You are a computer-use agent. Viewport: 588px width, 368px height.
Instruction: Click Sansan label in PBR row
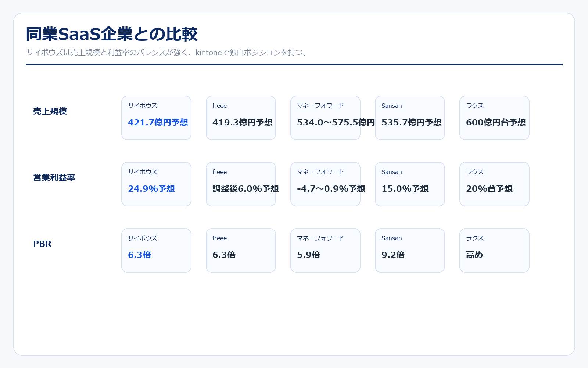click(392, 238)
